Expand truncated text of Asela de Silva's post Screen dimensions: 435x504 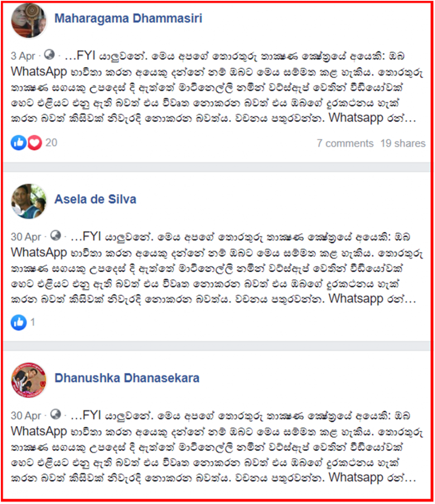pos(410,300)
